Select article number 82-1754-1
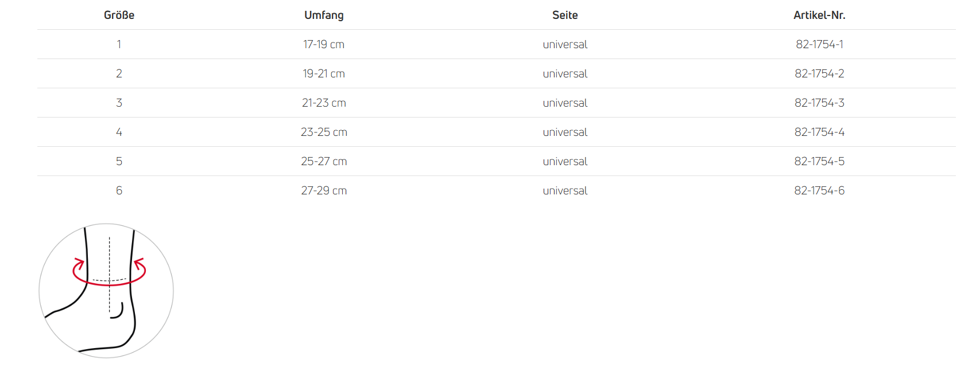Viewport: 980px width, 371px height. click(x=819, y=44)
